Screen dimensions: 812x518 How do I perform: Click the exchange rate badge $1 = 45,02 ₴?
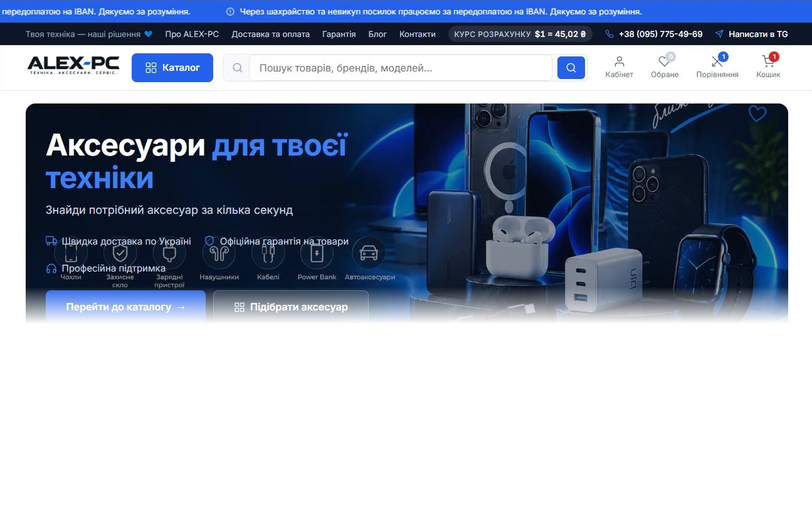coord(520,34)
